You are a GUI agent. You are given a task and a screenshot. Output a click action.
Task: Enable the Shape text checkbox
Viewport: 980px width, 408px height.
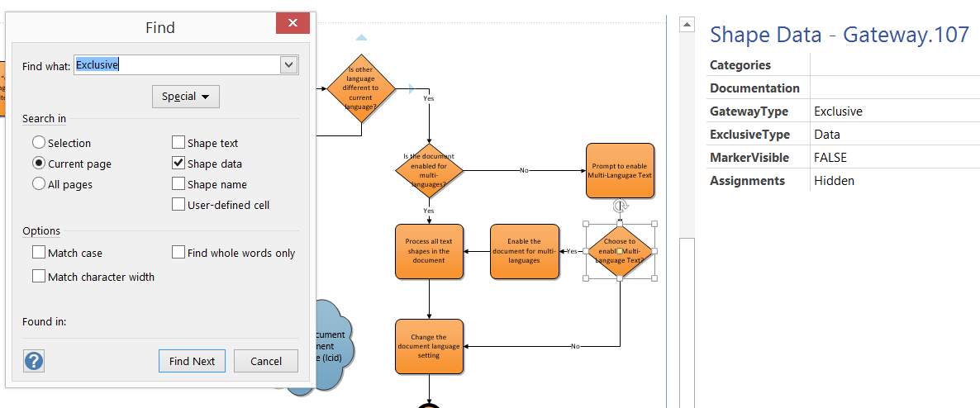pyautogui.click(x=178, y=143)
